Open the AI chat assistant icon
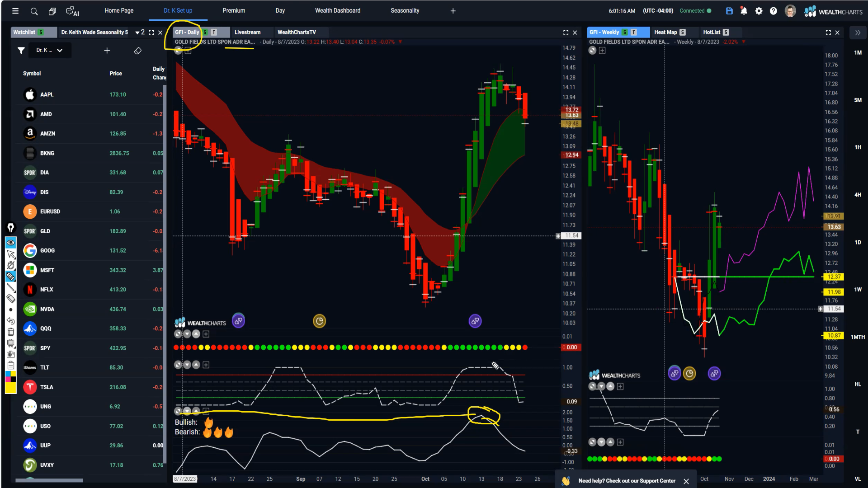 pyautogui.click(x=72, y=11)
